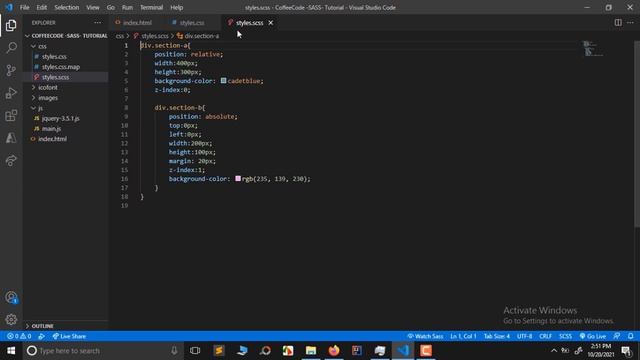Open the Selection menu
640x360 pixels.
coord(67,7)
